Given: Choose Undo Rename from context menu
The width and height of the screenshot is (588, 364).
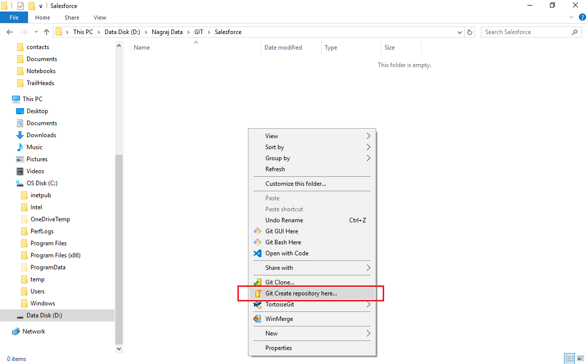Looking at the screenshot, I should tap(312, 220).
